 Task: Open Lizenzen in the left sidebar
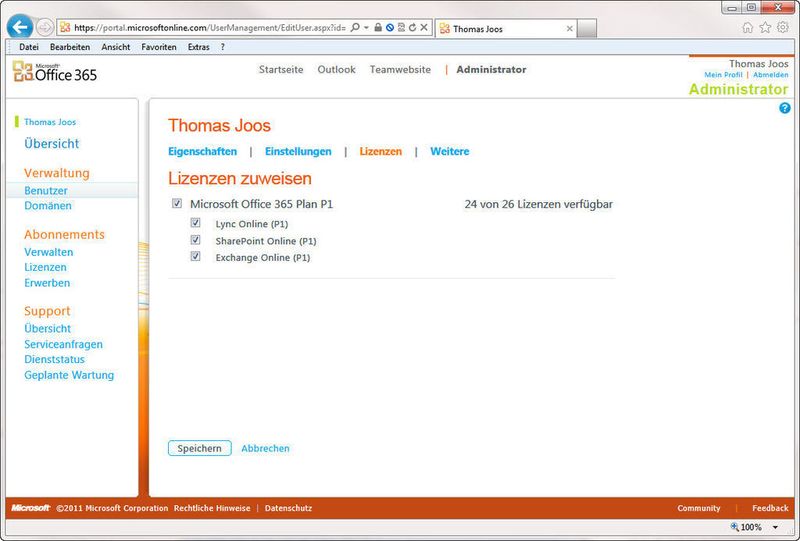click(x=45, y=267)
